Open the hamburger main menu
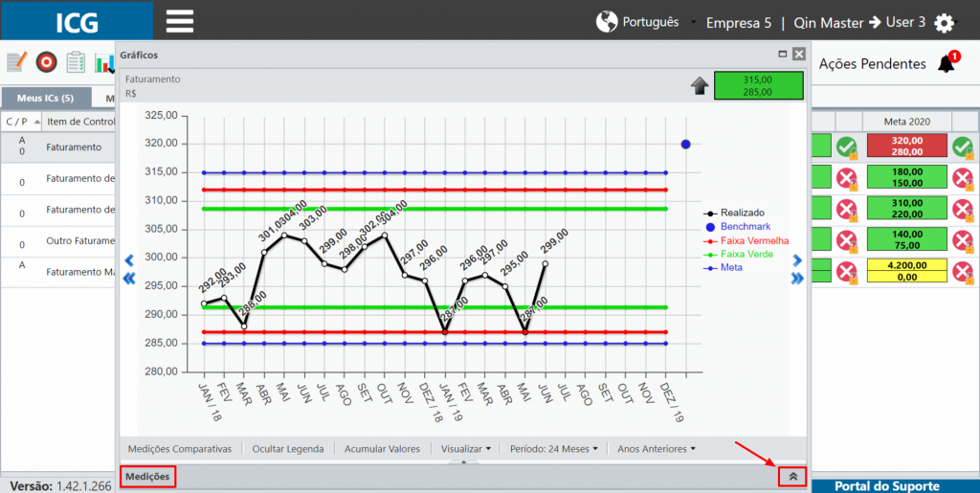 [180, 21]
